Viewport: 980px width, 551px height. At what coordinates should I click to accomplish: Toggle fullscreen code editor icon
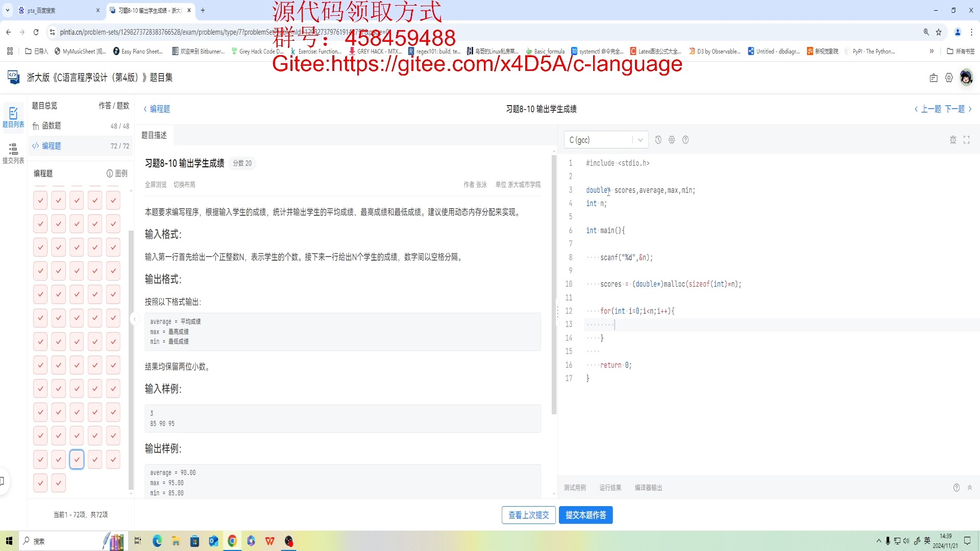point(967,140)
